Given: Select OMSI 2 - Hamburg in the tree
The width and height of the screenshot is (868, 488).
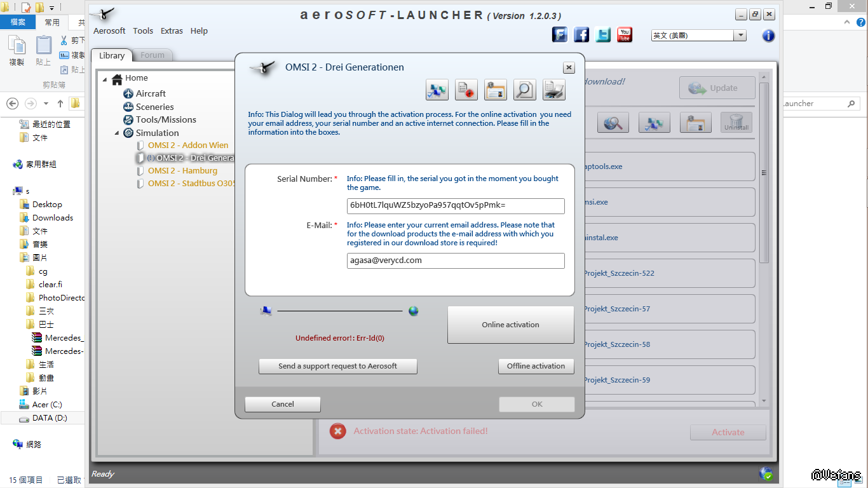Looking at the screenshot, I should click(x=182, y=170).
